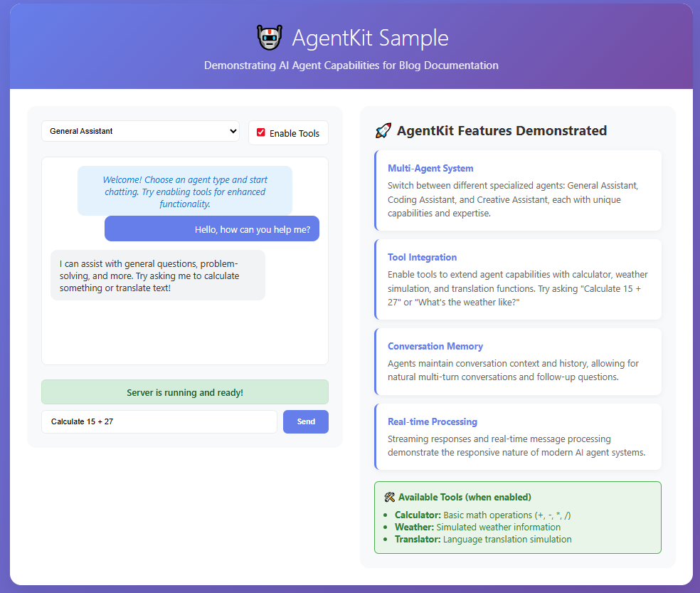The width and height of the screenshot is (700, 593).
Task: Click the 'Hello, how can you help me?' message
Action: click(212, 229)
